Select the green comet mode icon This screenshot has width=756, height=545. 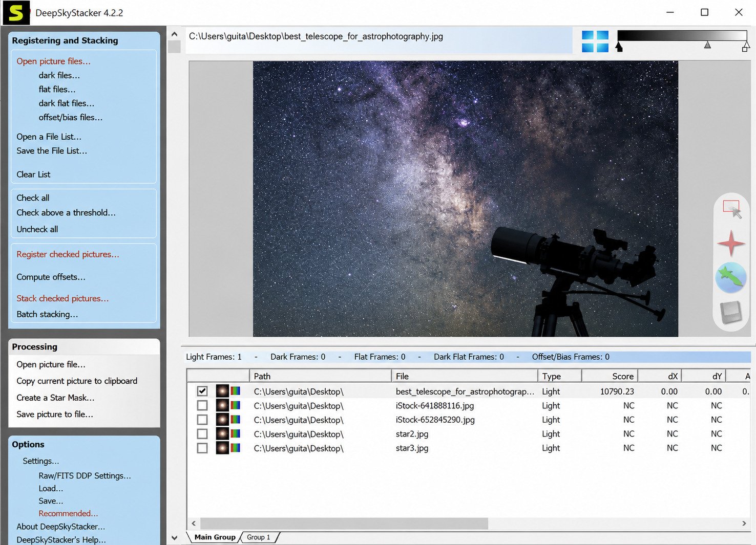click(x=731, y=277)
